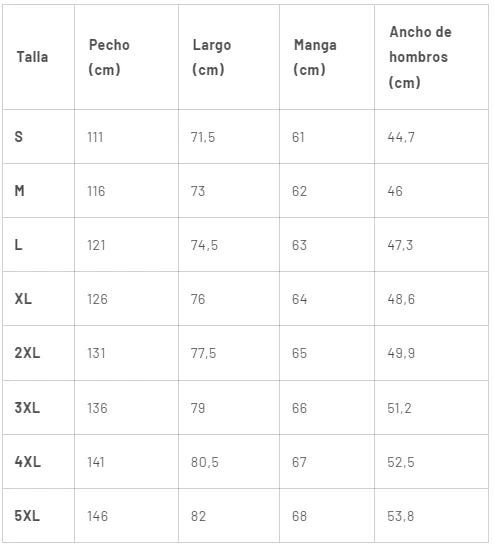Viewport: 494px width, 545px height.
Task: Select the Pecho (cm) header cell
Action: point(109,57)
